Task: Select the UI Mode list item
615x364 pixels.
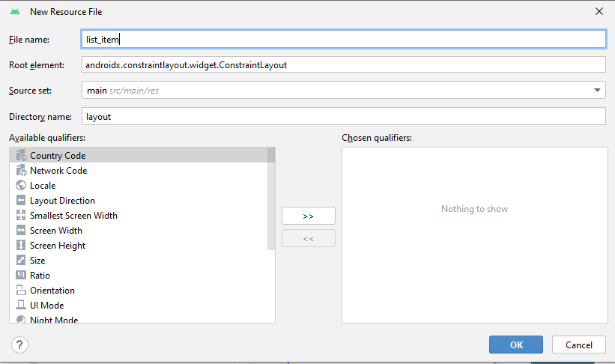Action: 46,306
